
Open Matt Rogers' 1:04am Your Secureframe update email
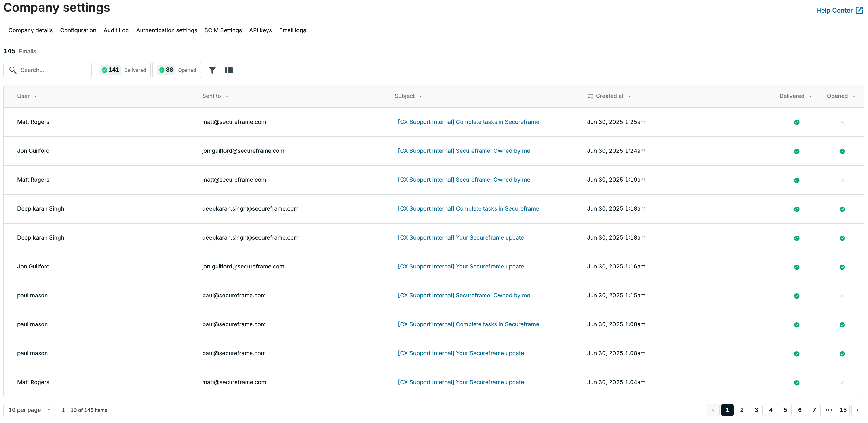click(461, 382)
